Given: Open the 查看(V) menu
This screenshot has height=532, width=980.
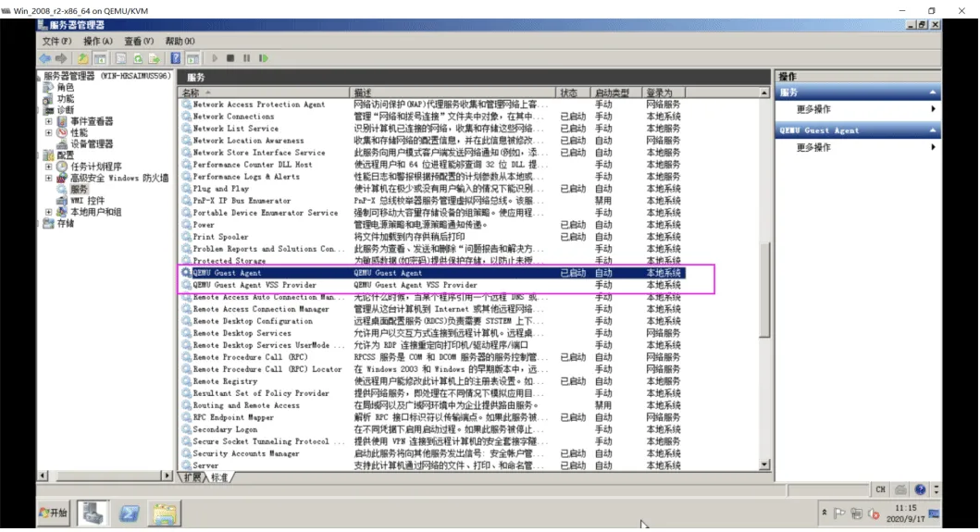Looking at the screenshot, I should 139,42.
